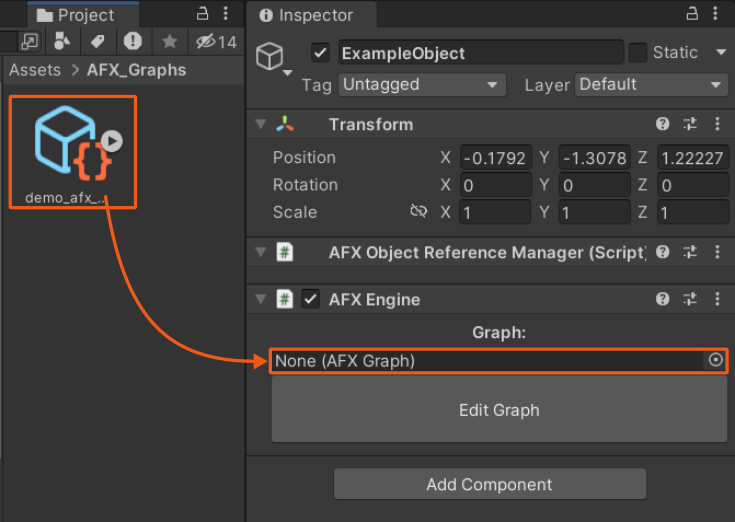Open the Layer dropdown
735x522 pixels.
[x=650, y=85]
